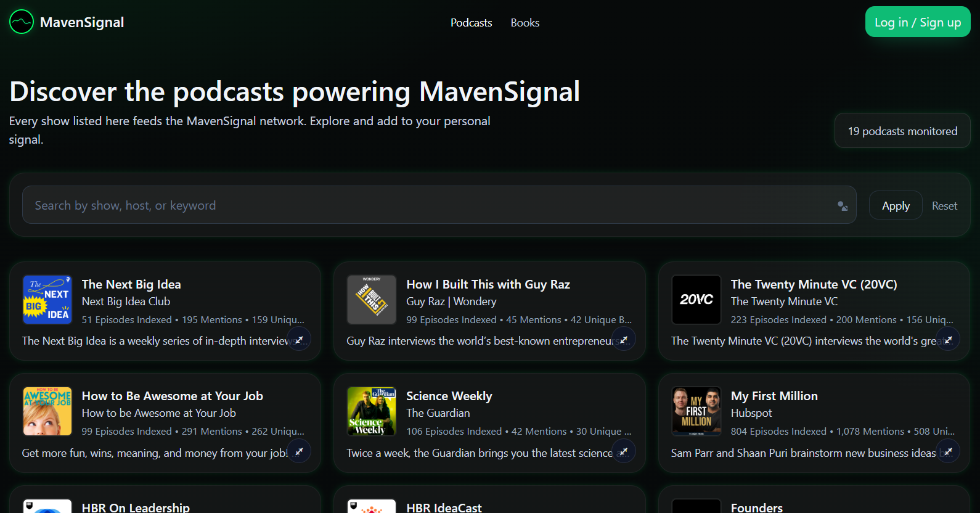Open the Books nav item

pos(525,23)
